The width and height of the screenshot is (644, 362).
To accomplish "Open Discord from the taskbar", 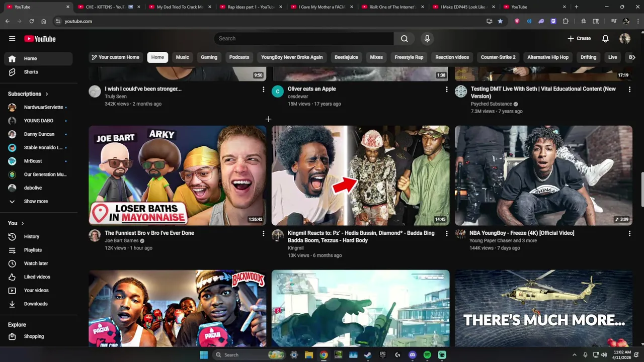I will [x=413, y=355].
